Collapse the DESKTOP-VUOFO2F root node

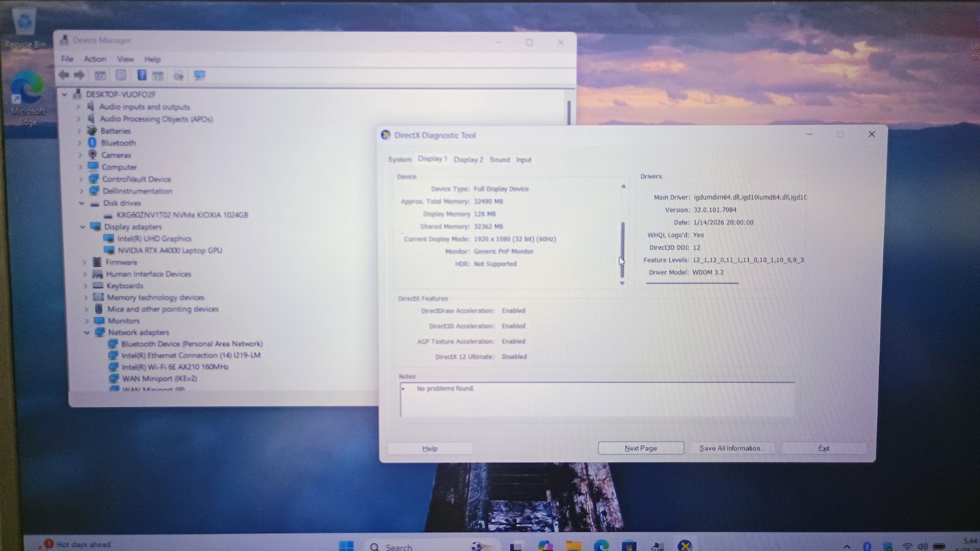(64, 94)
